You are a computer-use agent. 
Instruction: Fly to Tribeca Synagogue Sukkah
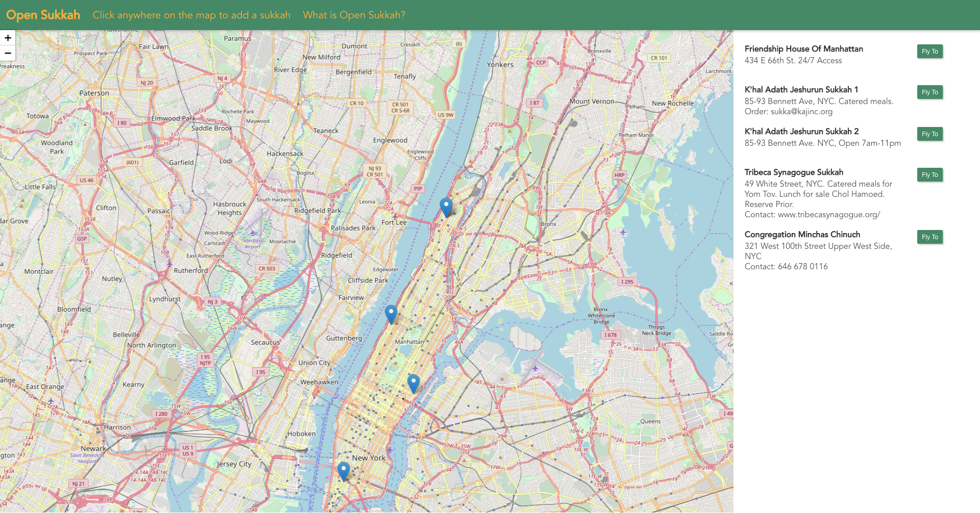[x=929, y=175]
